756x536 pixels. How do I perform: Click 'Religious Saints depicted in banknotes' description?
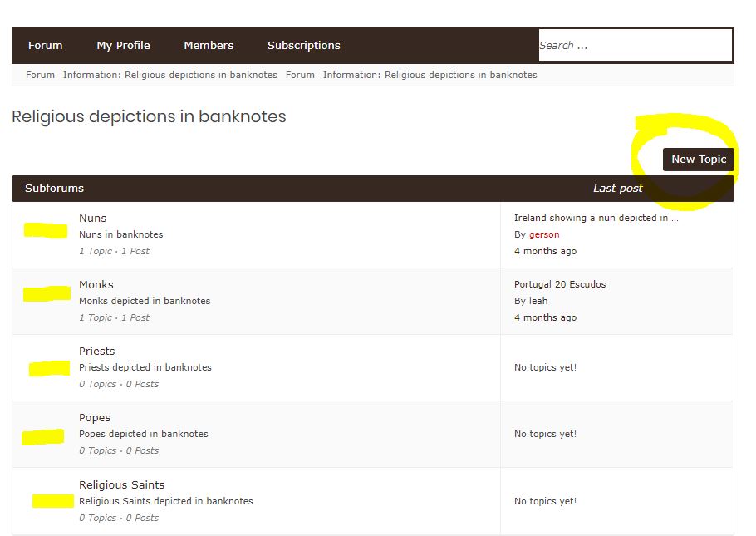[166, 501]
